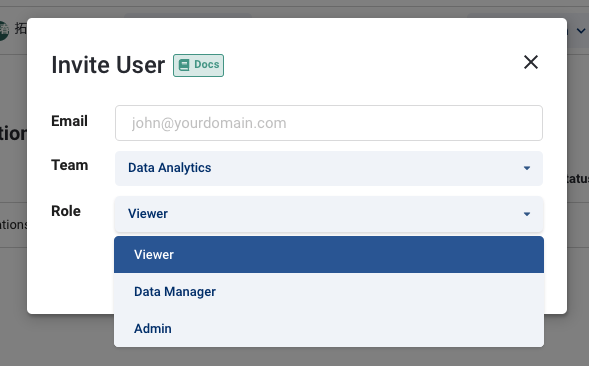Image resolution: width=589 pixels, height=366 pixels.
Task: Click the Email field label
Action: [69, 121]
